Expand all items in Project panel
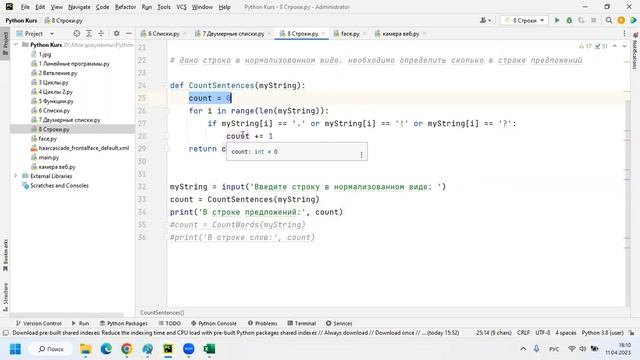 coord(89,33)
